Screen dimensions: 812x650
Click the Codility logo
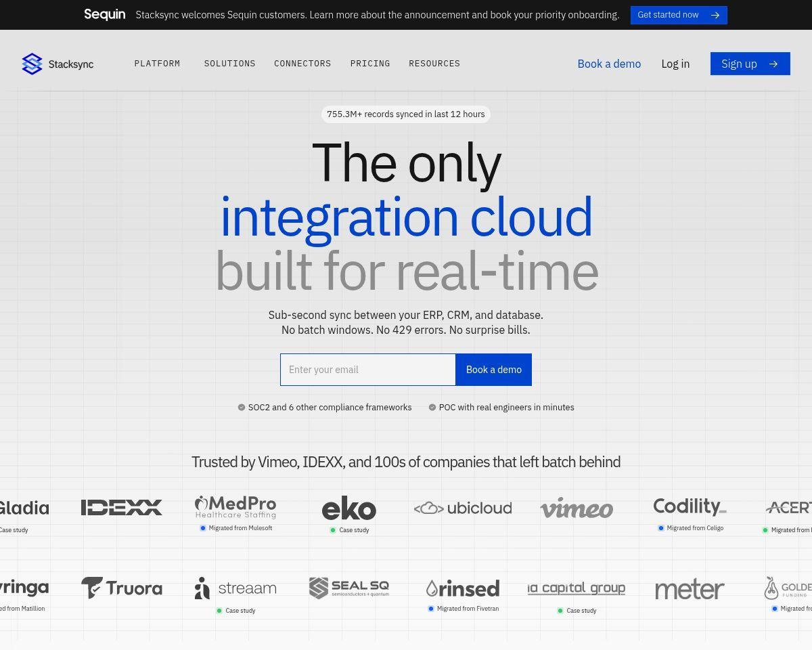click(x=690, y=506)
